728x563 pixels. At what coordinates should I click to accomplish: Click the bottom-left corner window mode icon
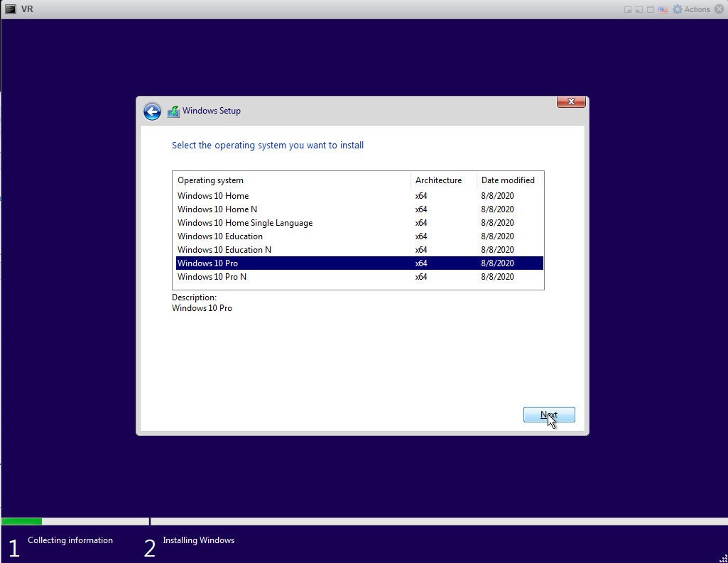click(639, 10)
